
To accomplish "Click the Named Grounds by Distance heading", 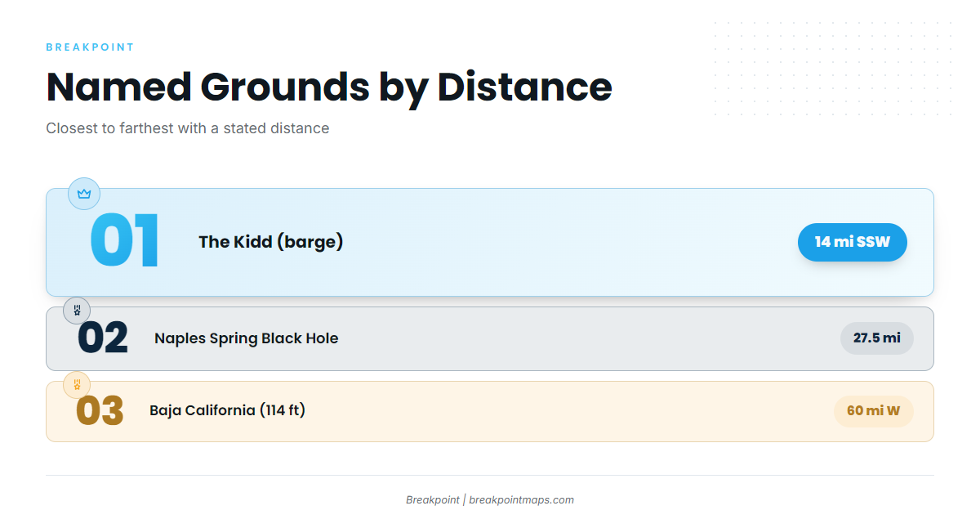I will 329,87.
